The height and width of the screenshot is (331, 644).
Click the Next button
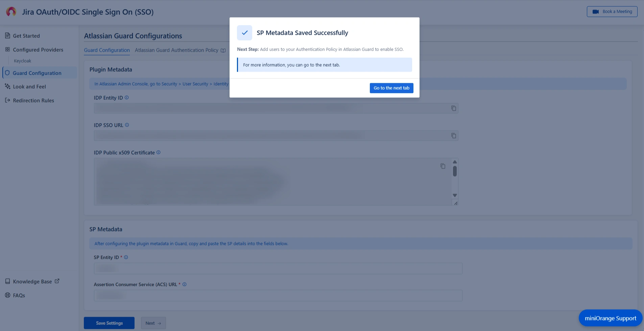[153, 323]
